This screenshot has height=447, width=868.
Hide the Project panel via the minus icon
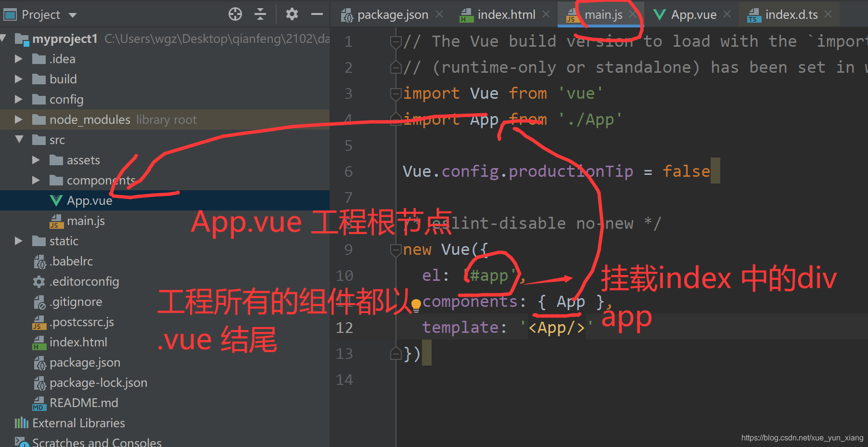(x=317, y=14)
